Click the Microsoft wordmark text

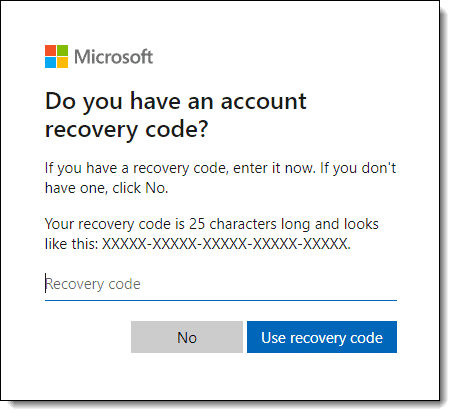coord(113,57)
